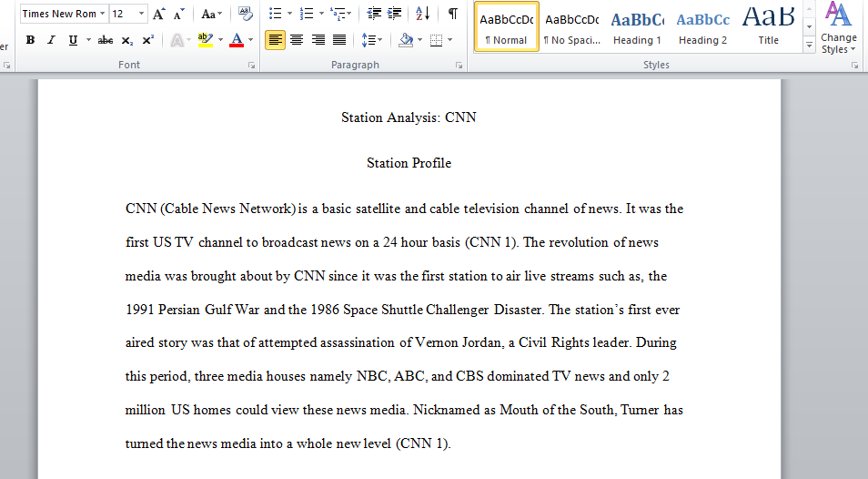The image size is (868, 479).
Task: Expand the bullet library arrow
Action: coord(289,14)
